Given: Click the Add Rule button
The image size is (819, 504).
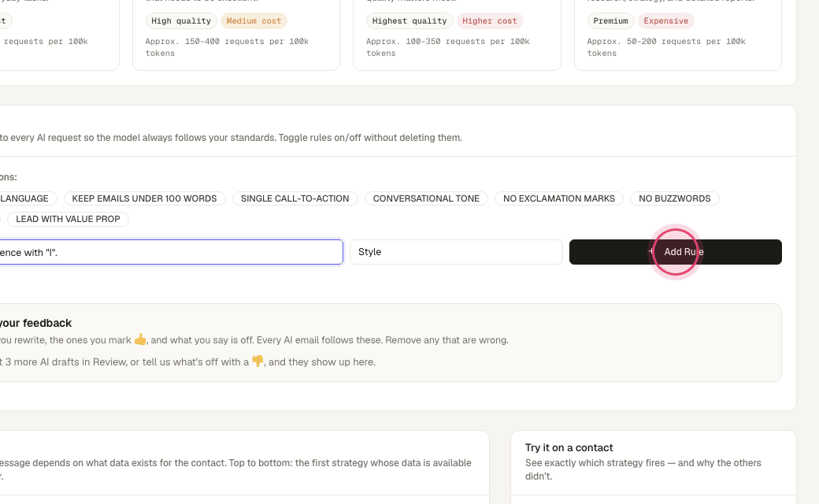Looking at the screenshot, I should coord(676,252).
